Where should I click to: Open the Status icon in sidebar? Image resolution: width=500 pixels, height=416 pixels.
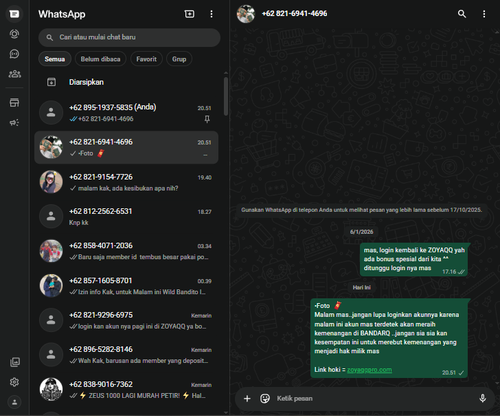point(14,34)
